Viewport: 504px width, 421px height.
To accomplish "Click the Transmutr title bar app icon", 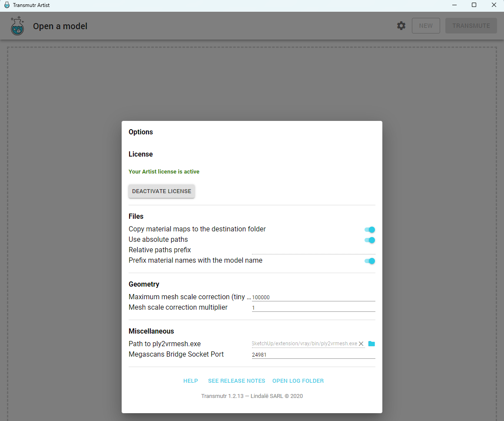I will point(7,5).
